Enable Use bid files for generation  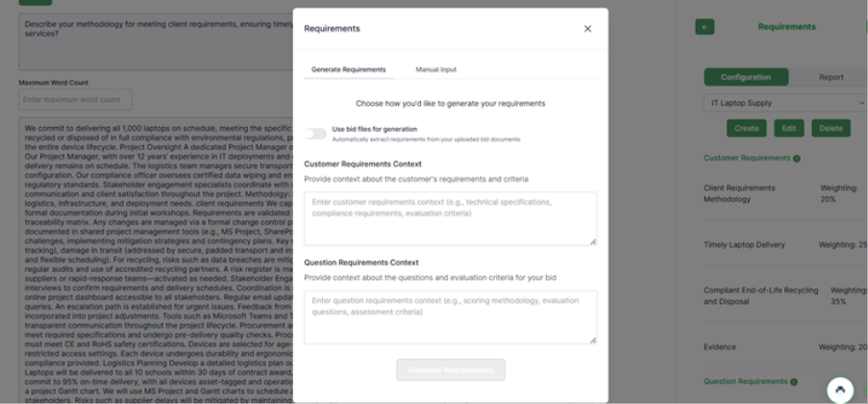[315, 133]
